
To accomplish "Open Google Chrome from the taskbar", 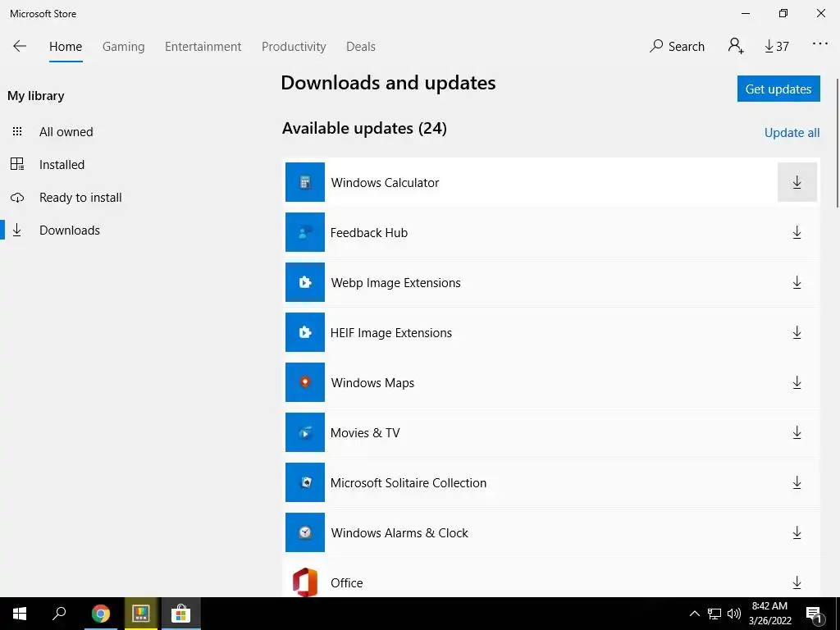I will click(100, 614).
